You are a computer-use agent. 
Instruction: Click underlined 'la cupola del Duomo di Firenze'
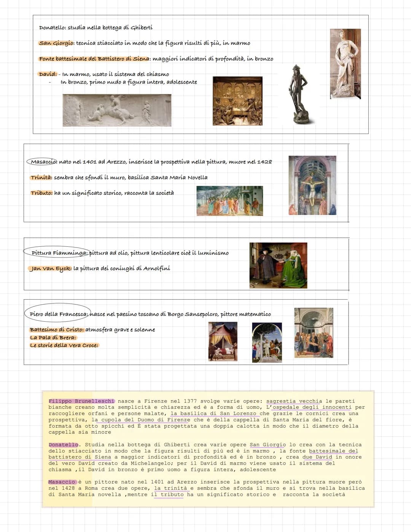coord(141,420)
